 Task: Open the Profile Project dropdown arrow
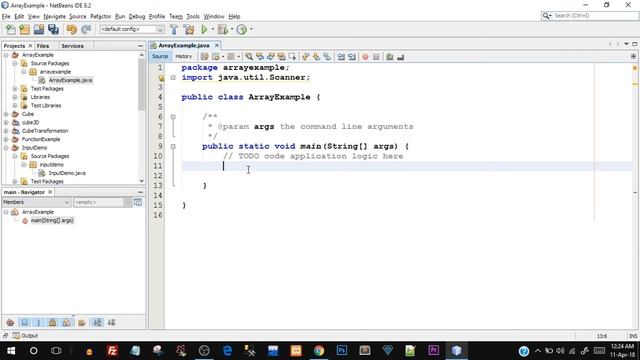[251, 29]
